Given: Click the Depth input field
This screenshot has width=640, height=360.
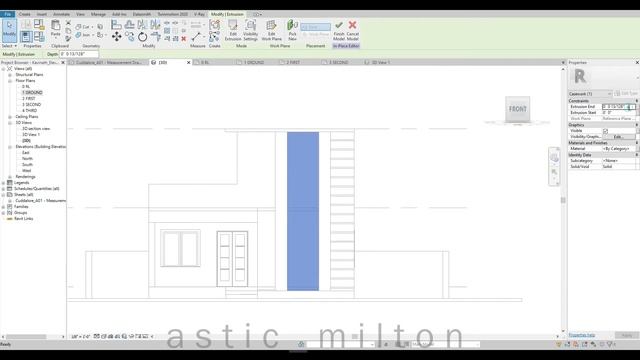Looking at the screenshot, I should (x=79, y=54).
